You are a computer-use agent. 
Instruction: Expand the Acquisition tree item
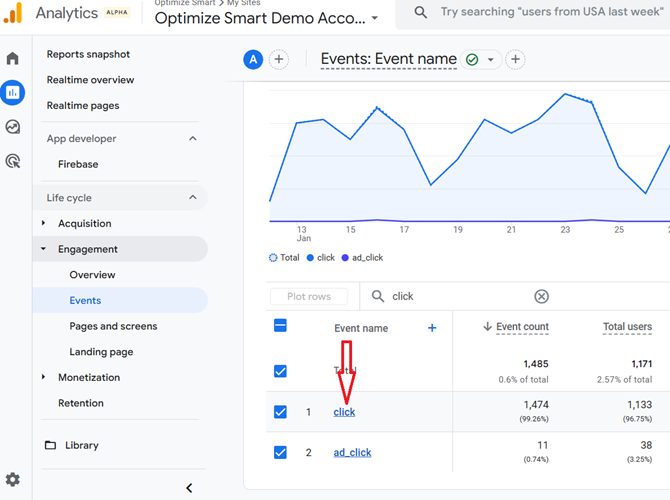point(43,223)
